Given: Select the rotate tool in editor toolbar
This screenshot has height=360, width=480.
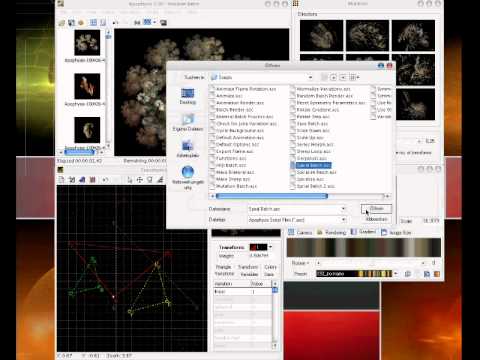Looking at the screenshot, I should pos(150,180).
